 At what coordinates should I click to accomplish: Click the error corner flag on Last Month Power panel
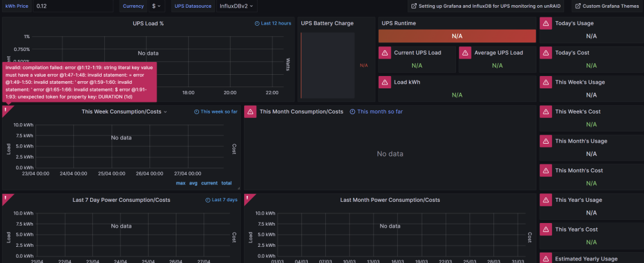[248, 198]
